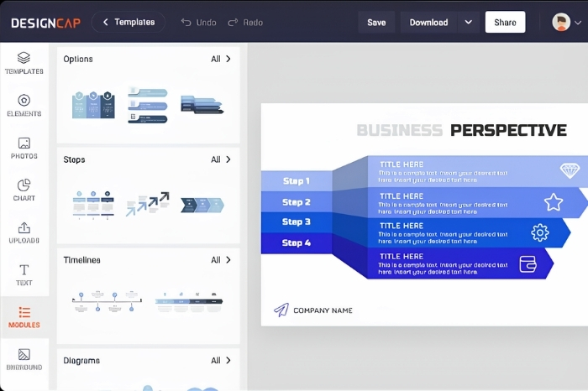Select the Step 2 label
This screenshot has height=391, width=588.
[297, 202]
